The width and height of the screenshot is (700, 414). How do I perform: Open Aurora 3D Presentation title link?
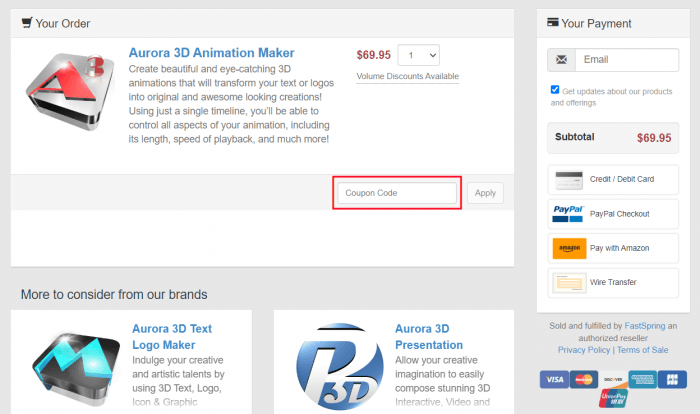429,337
